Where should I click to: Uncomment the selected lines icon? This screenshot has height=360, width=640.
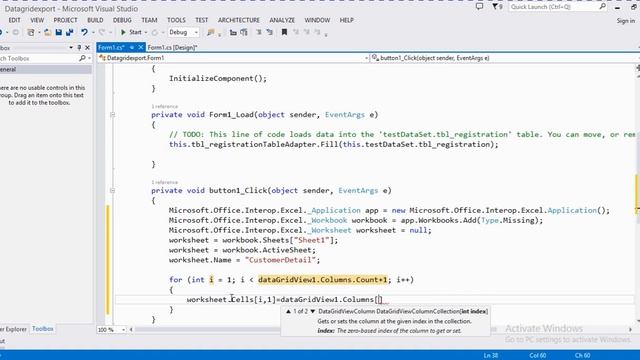click(269, 32)
